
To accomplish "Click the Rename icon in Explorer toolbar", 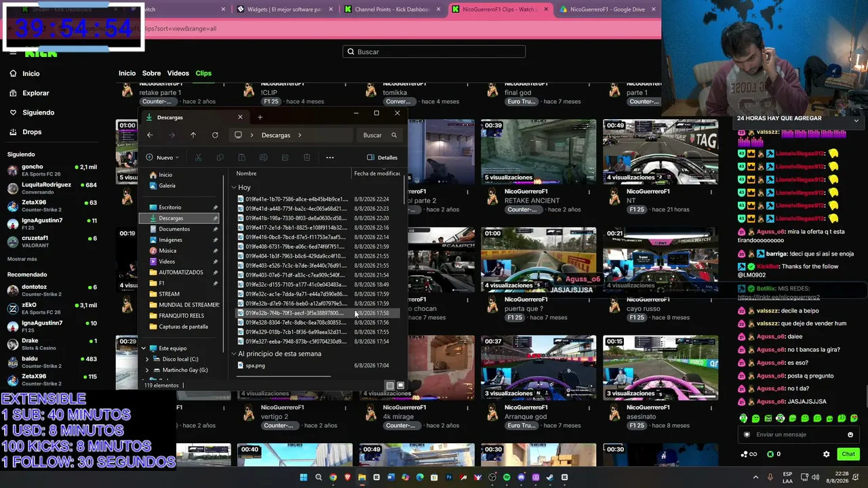I will tap(263, 157).
